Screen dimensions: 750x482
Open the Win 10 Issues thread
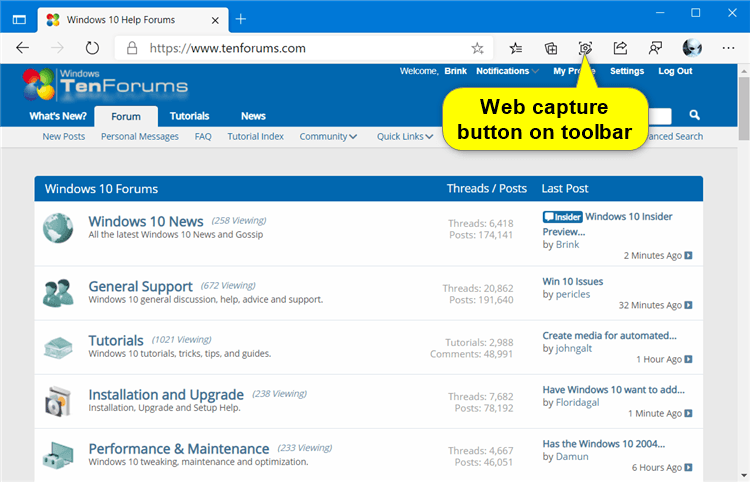click(573, 282)
